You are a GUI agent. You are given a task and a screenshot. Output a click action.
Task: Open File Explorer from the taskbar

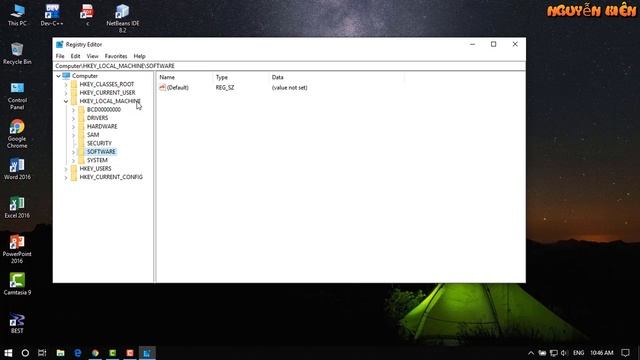(x=60, y=353)
